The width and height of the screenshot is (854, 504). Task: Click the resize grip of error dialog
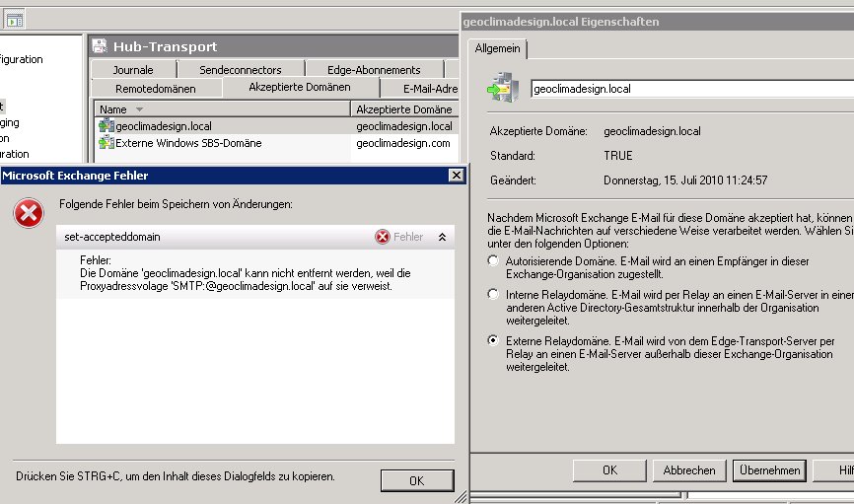(x=461, y=496)
